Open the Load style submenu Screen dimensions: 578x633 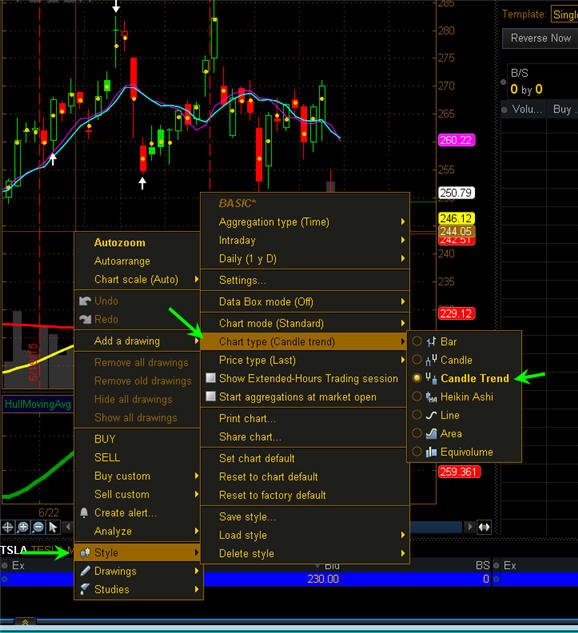click(305, 535)
